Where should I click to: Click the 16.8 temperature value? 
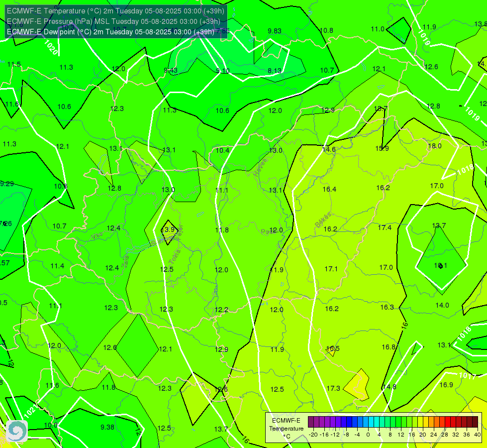pyautogui.click(x=389, y=347)
